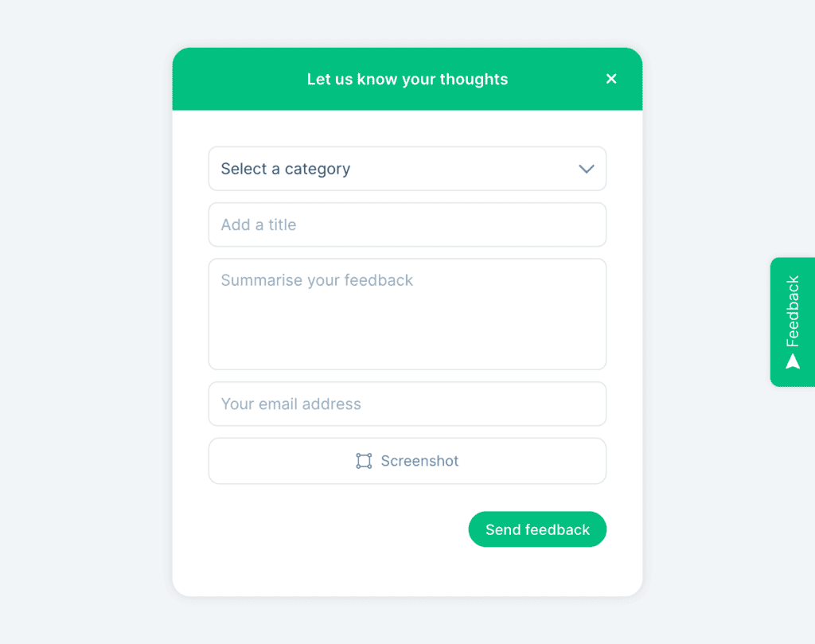Click the Let us know your thoughts header
The image size is (815, 644).
coord(407,79)
